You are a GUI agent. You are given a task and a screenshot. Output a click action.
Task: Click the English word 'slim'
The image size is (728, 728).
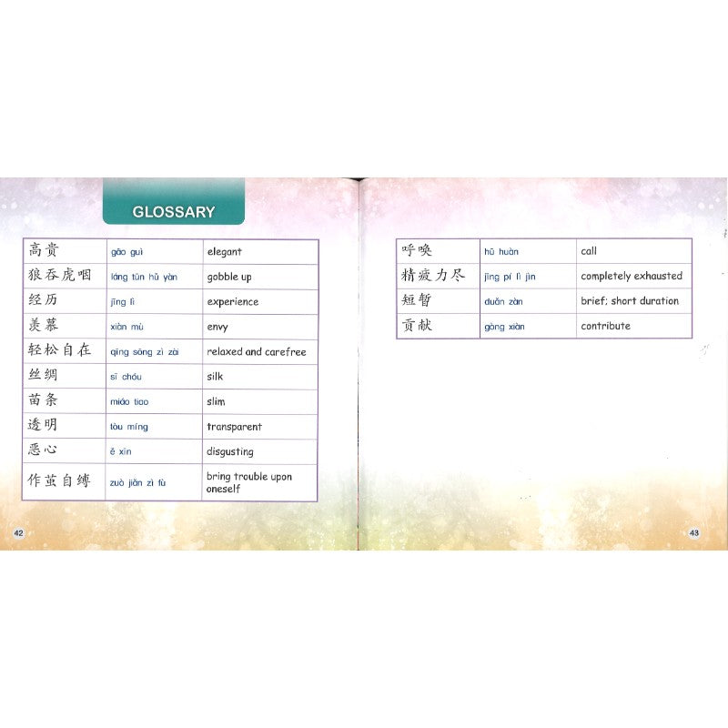216,401
